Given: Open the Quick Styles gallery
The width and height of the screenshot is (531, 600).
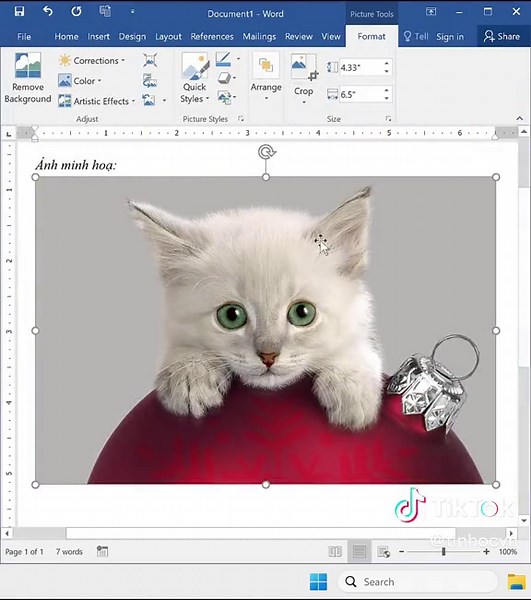Looking at the screenshot, I should [x=195, y=78].
